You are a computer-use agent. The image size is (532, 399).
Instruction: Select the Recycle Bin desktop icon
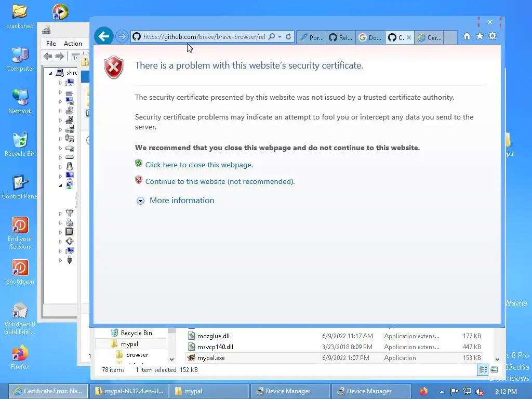[x=20, y=144]
